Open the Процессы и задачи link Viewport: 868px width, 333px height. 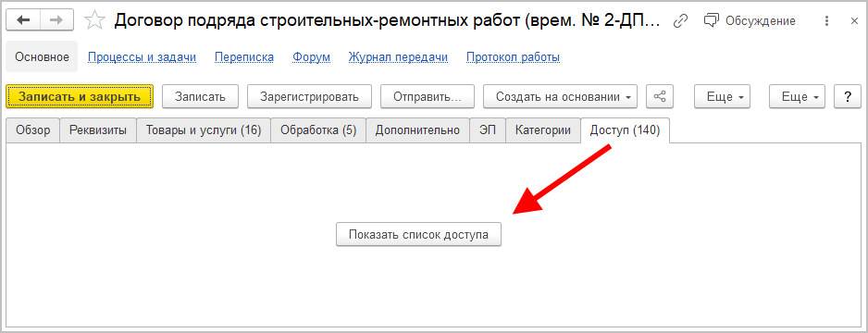click(143, 57)
